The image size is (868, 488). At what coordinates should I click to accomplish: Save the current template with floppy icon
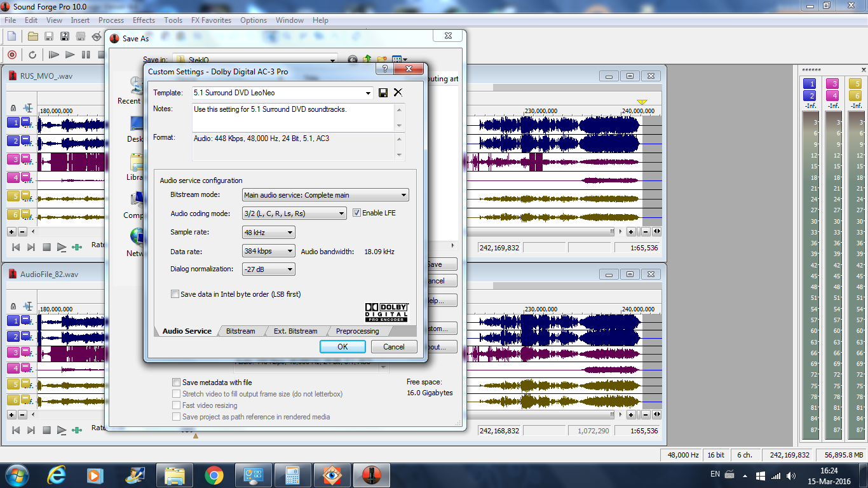[x=383, y=93]
